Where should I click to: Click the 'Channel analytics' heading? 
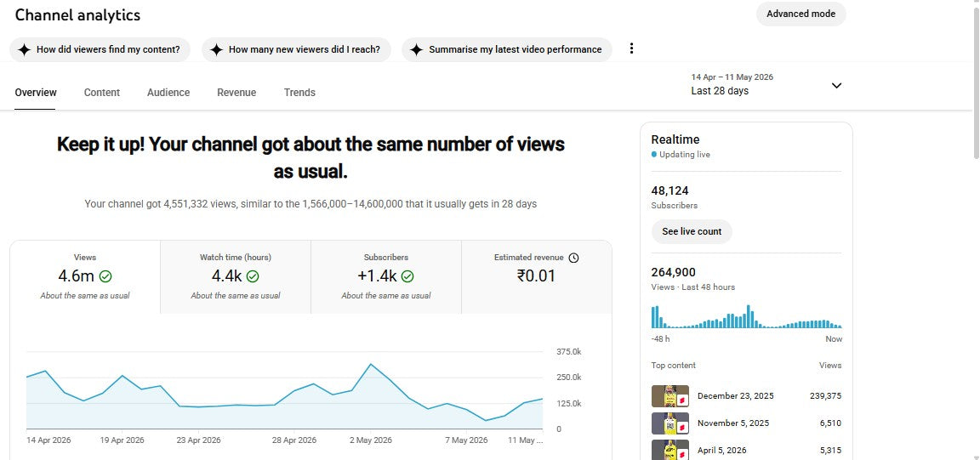pos(77,15)
